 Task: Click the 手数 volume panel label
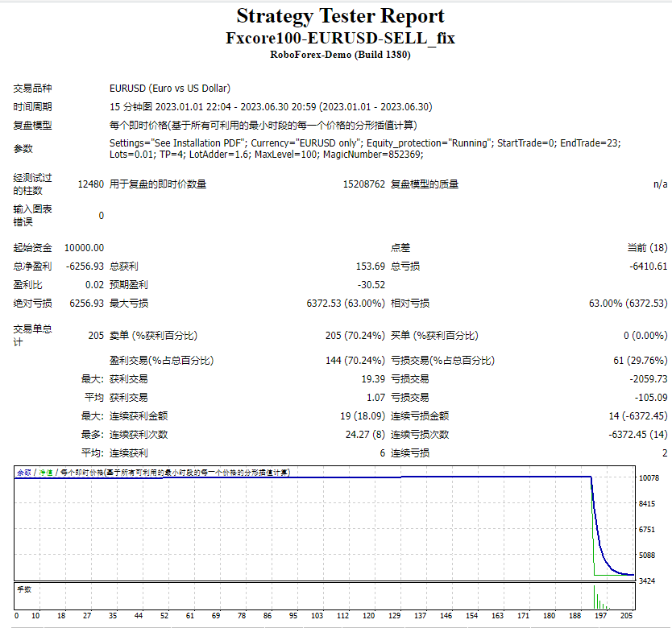[x=24, y=589]
